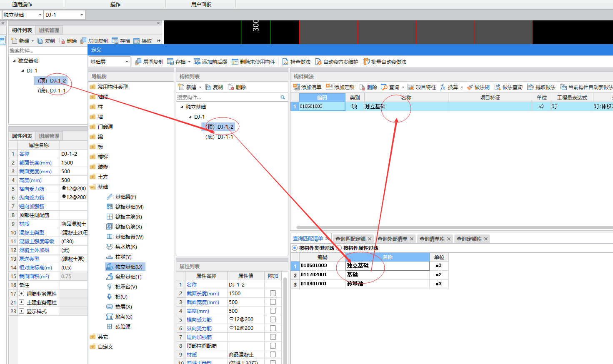The width and height of the screenshot is (613, 364).
Task: Tick 附加 checkbox for 材质 row
Action: point(273,354)
